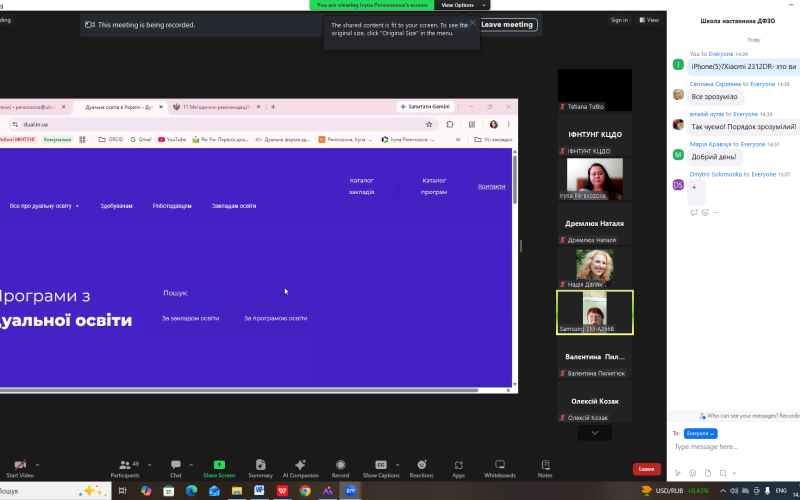
Task: Open new tab plus in shared browser
Action: coord(273,107)
